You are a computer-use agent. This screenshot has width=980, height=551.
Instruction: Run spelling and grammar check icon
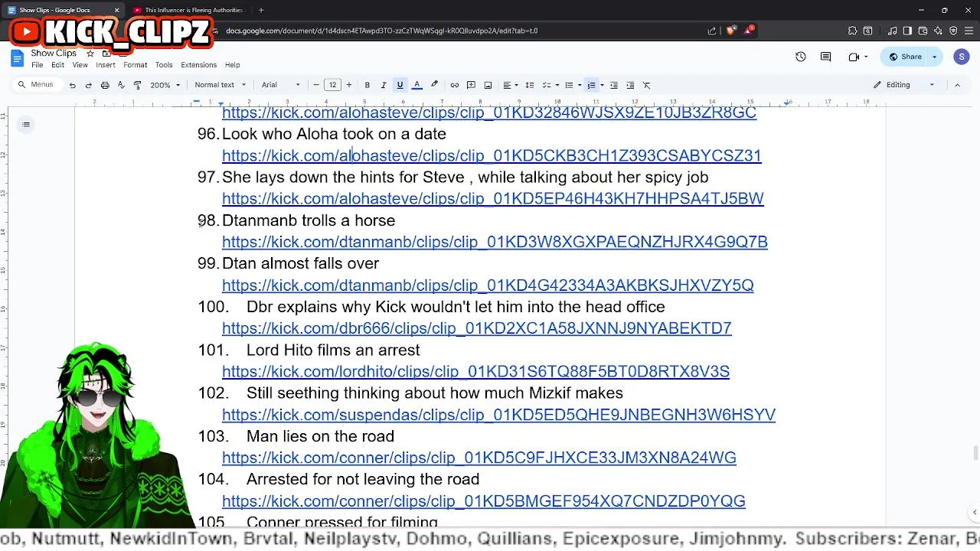(121, 85)
